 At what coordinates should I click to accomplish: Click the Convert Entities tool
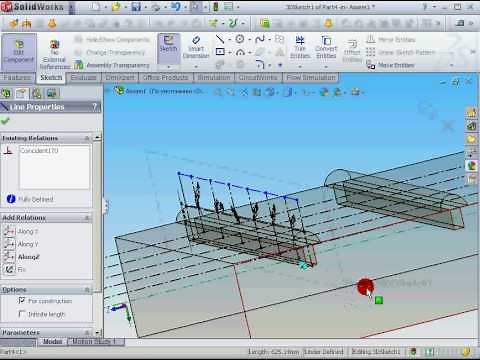tap(326, 47)
